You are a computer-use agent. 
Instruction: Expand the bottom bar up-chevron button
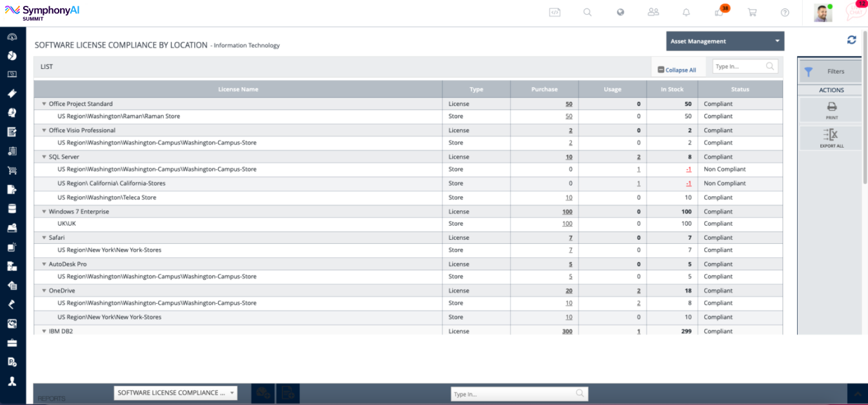(x=858, y=393)
